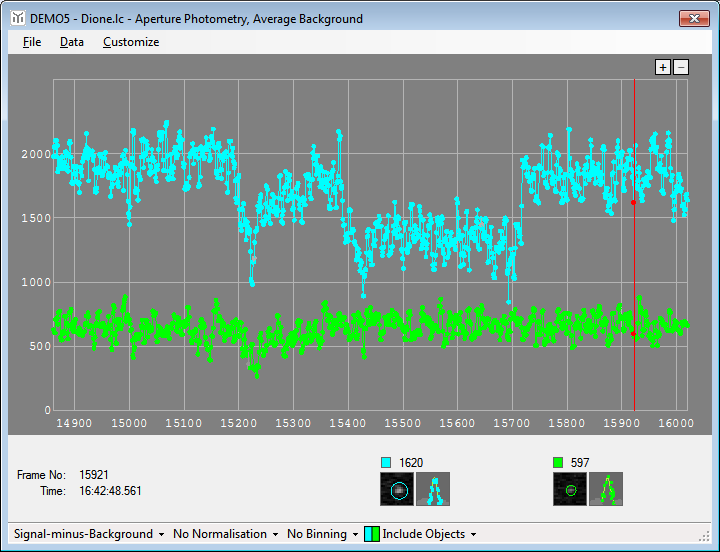Open the Data menu
The height and width of the screenshot is (552, 720).
(x=72, y=42)
